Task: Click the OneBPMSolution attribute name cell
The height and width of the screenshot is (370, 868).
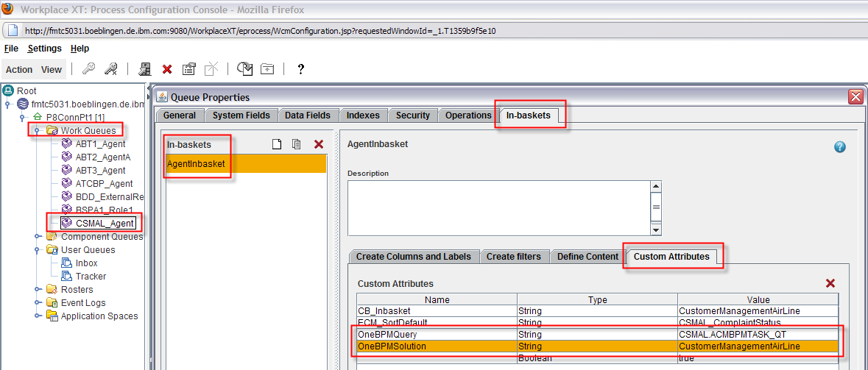Action: 437,346
